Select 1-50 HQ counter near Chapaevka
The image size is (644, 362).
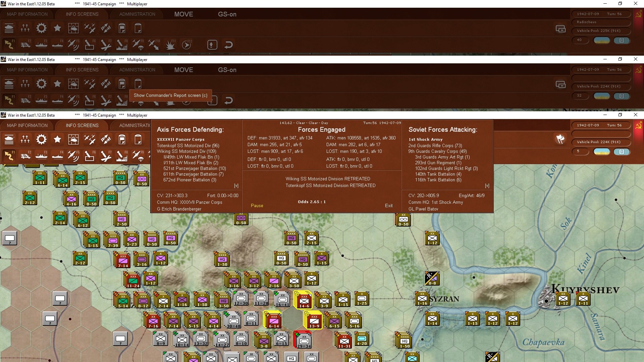click(x=404, y=341)
